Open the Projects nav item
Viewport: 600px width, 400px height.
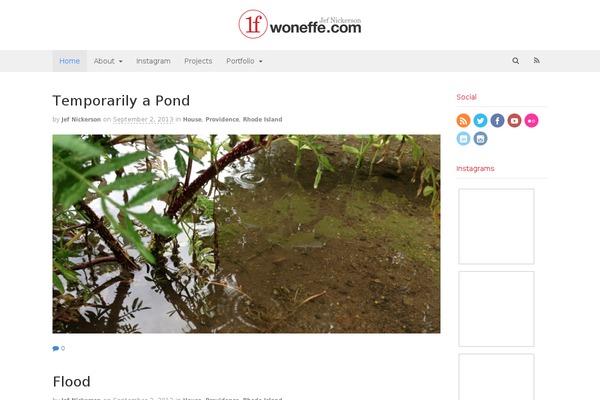(198, 61)
